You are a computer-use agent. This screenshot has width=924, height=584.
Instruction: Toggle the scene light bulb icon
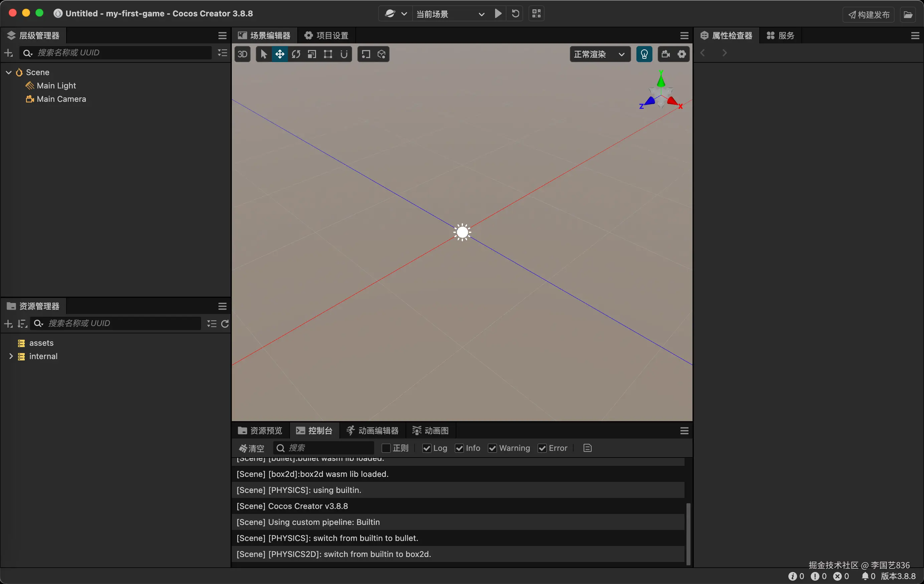[644, 54]
